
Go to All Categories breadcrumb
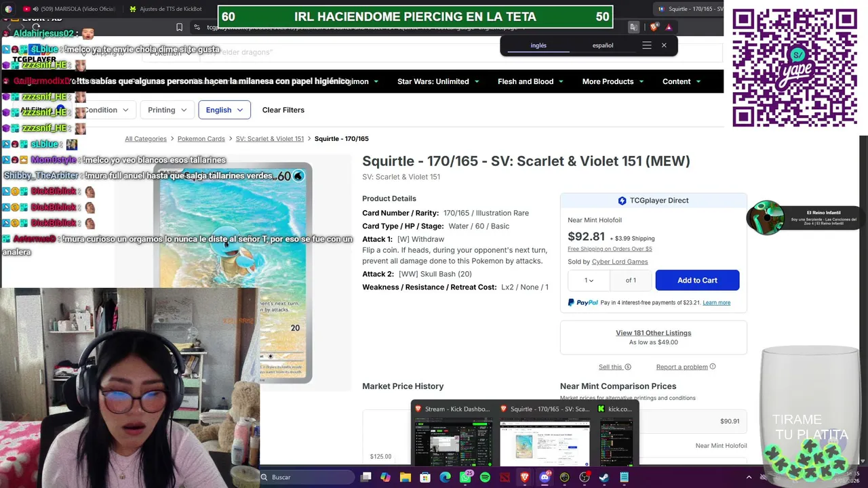tap(146, 139)
